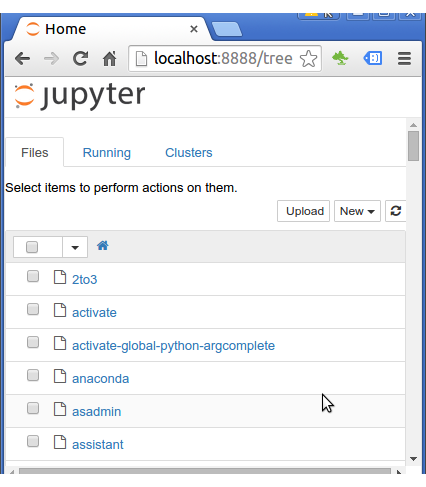Screen dimensions: 426x487
Task: Open the anaconda file link
Action: point(100,379)
